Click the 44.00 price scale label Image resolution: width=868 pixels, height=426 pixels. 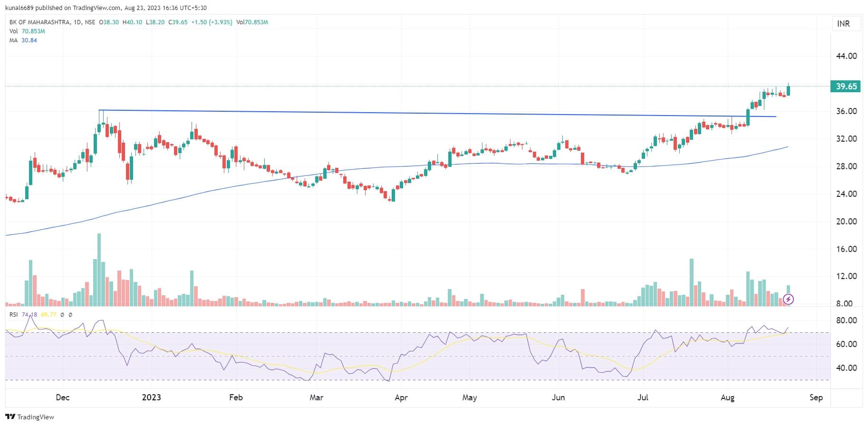[846, 56]
